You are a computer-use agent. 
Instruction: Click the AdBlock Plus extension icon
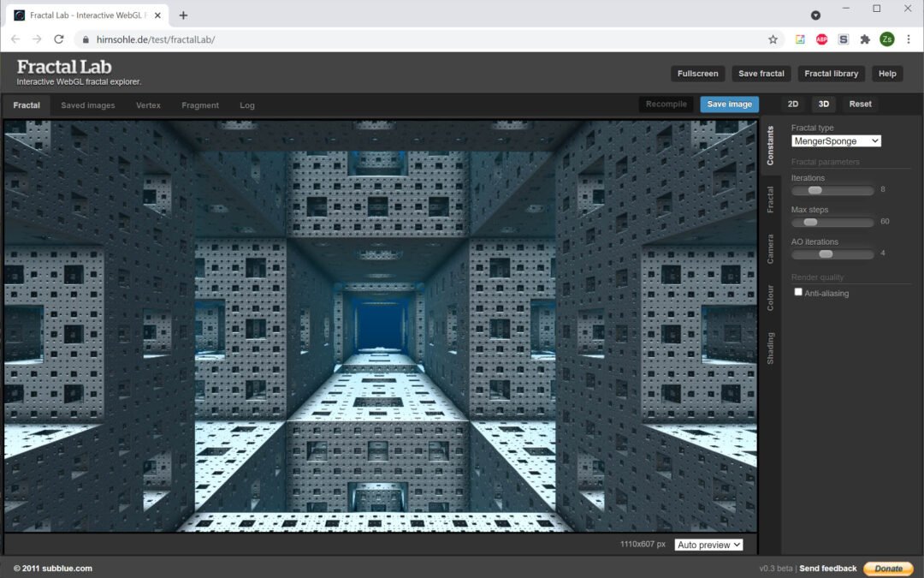click(x=821, y=39)
